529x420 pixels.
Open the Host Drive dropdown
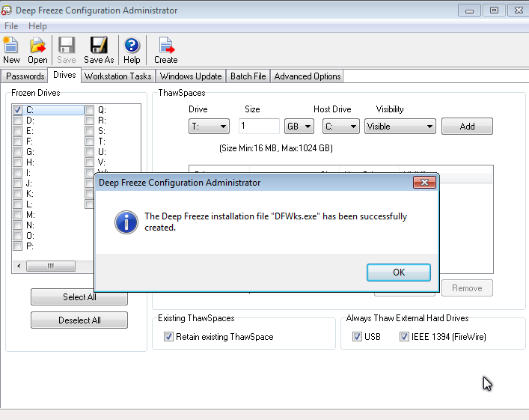pyautogui.click(x=340, y=127)
